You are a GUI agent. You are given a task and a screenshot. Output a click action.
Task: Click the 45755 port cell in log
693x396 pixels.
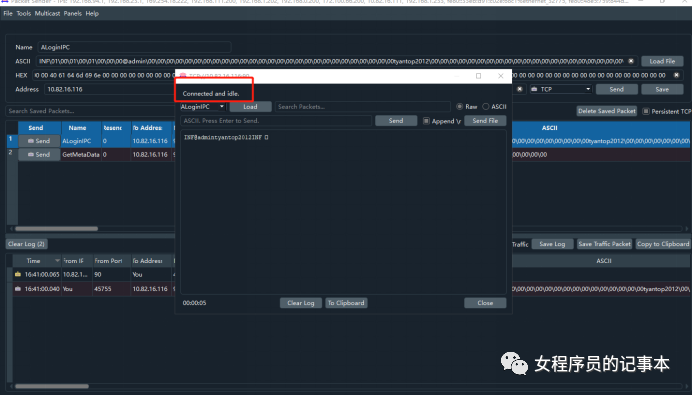tap(111, 289)
